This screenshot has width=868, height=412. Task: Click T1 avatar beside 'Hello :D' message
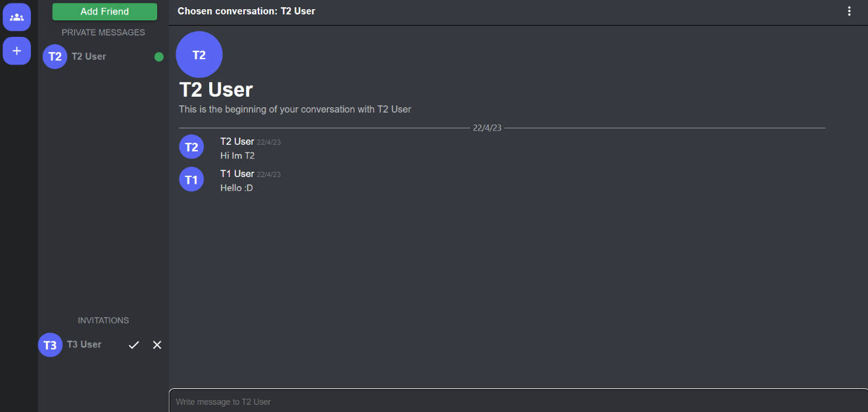pyautogui.click(x=191, y=179)
